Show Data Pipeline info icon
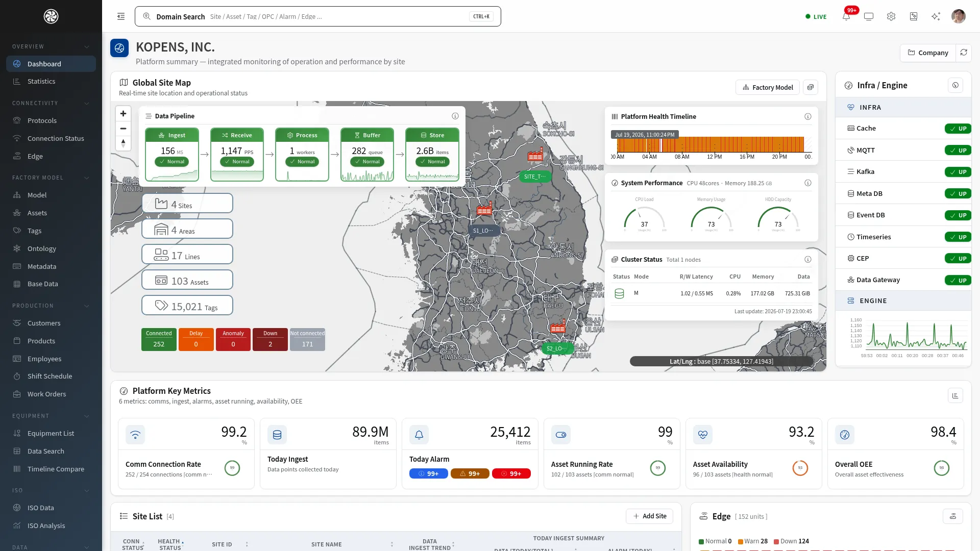 click(455, 116)
